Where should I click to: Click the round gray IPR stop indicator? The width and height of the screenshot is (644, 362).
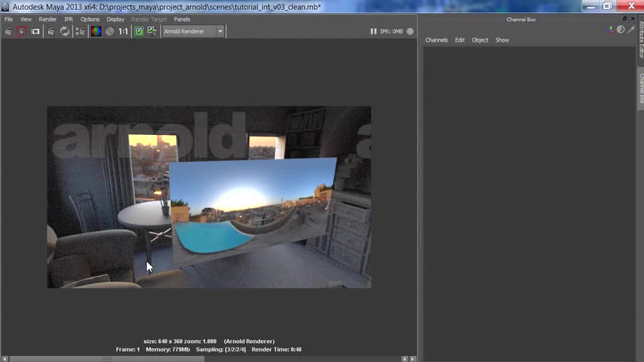pos(410,31)
